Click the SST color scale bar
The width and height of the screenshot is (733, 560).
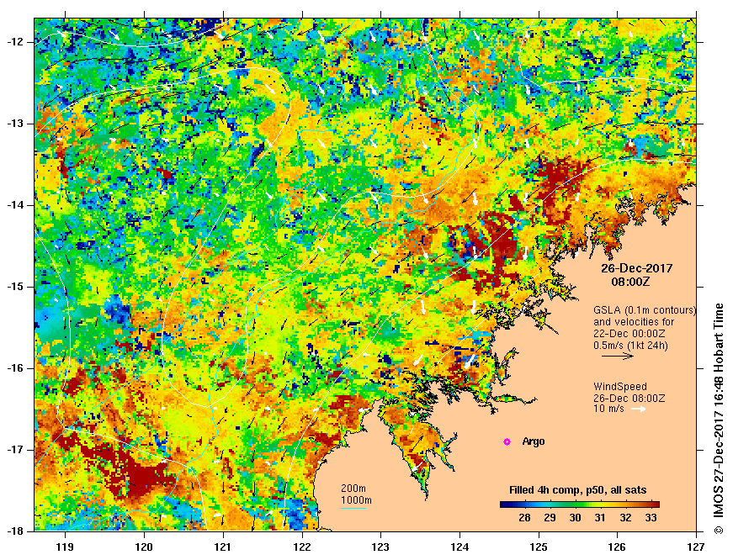[x=580, y=505]
